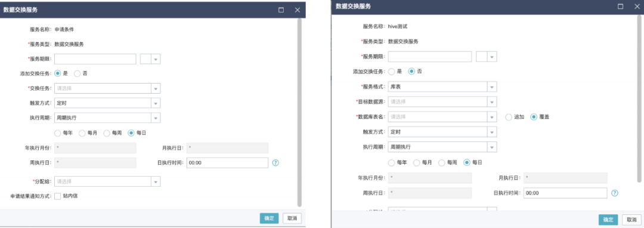644x228 pixels.
Task: Expand the 分配给 dropdown
Action: tap(107, 181)
